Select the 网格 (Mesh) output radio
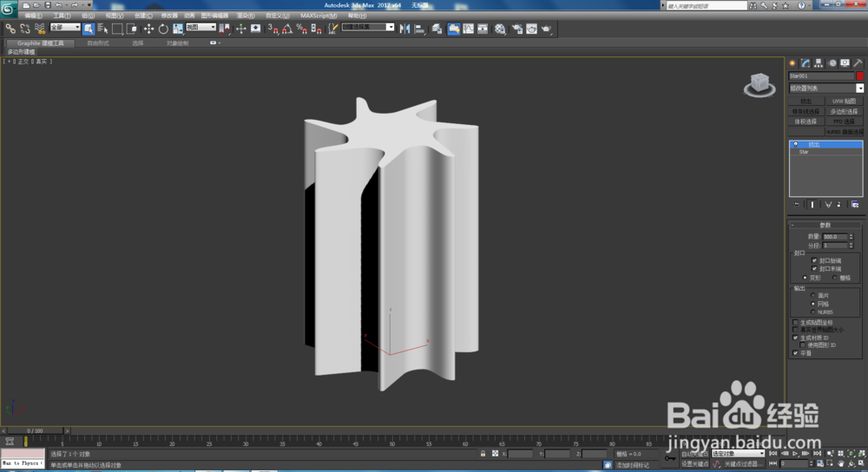 click(812, 304)
